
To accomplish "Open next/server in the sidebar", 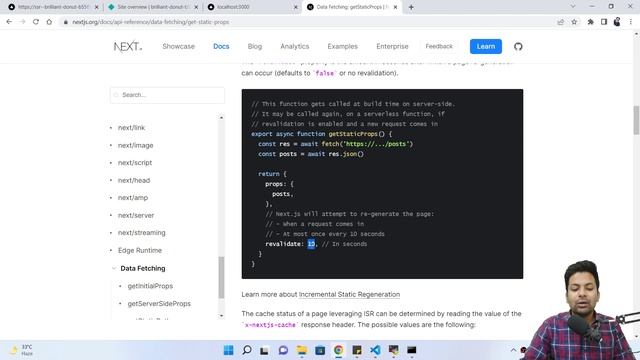I will (136, 215).
